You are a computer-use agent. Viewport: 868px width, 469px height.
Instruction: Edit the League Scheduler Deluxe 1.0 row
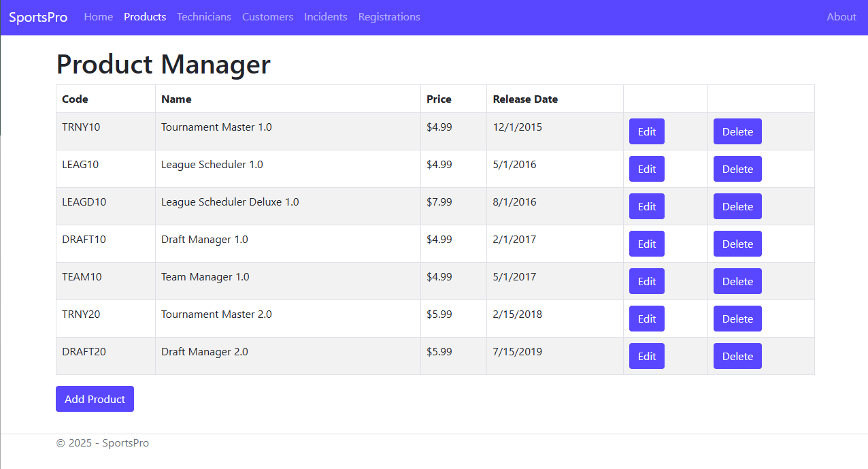(646, 206)
